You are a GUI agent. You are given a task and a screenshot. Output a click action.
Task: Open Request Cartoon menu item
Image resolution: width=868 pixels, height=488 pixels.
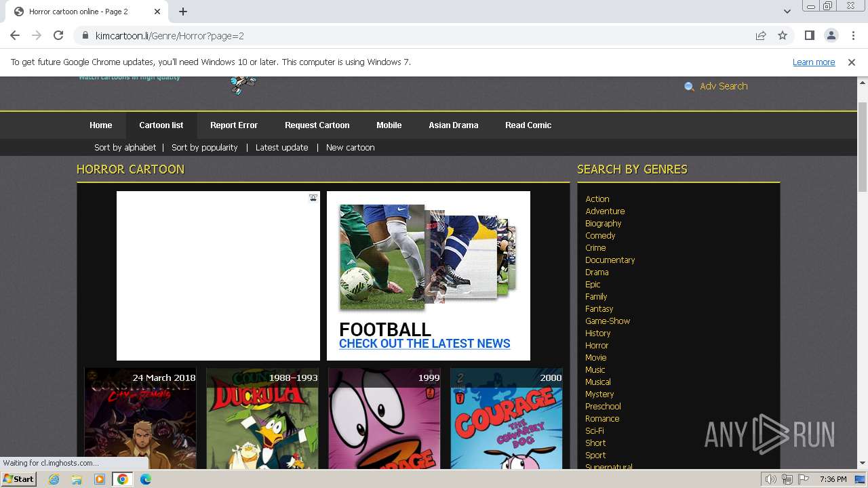(x=317, y=125)
